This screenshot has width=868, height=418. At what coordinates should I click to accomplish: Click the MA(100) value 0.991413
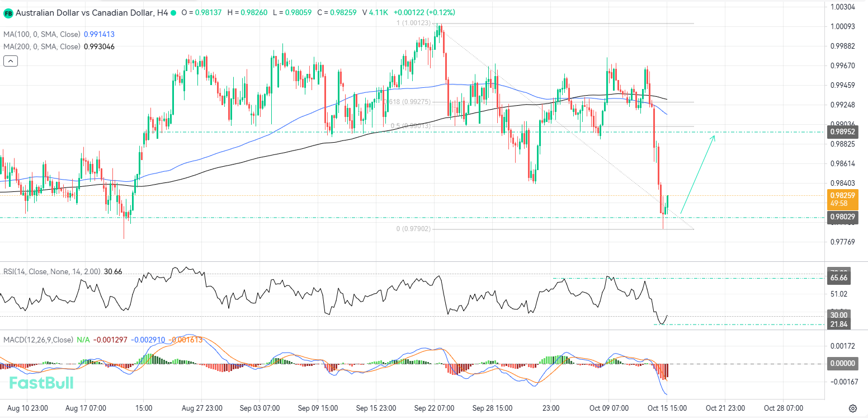[x=99, y=34]
